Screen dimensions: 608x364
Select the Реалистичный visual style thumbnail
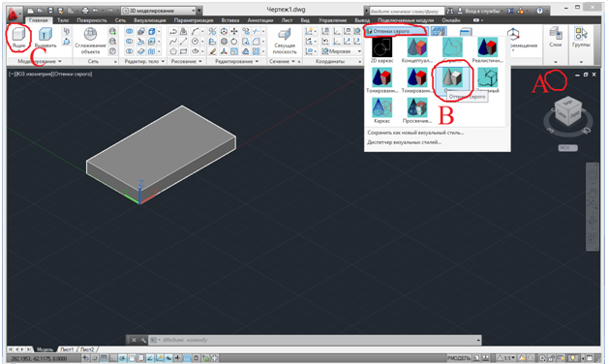(x=487, y=49)
